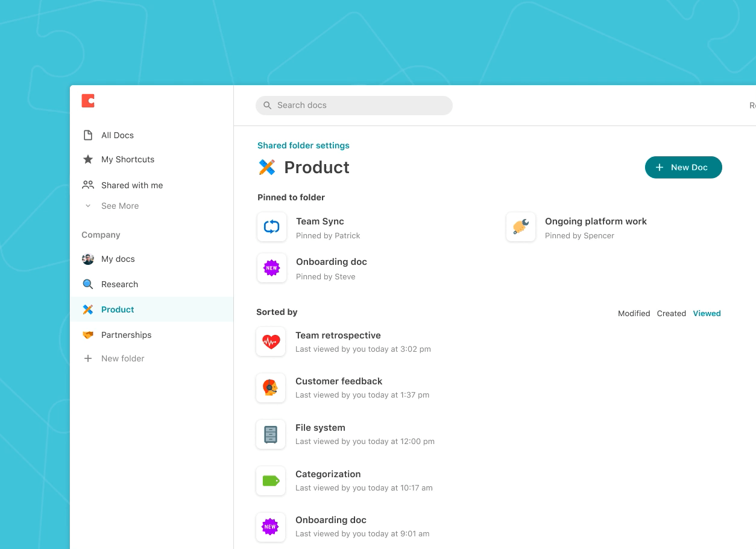Click the Coda logo in sidebar
Image resolution: width=756 pixels, height=549 pixels.
[88, 101]
